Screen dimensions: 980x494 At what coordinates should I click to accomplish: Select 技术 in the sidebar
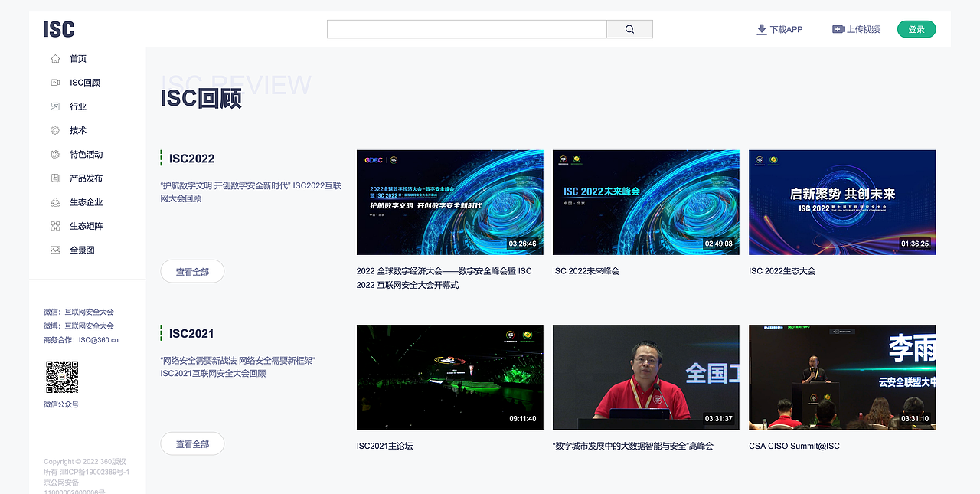[x=78, y=130]
